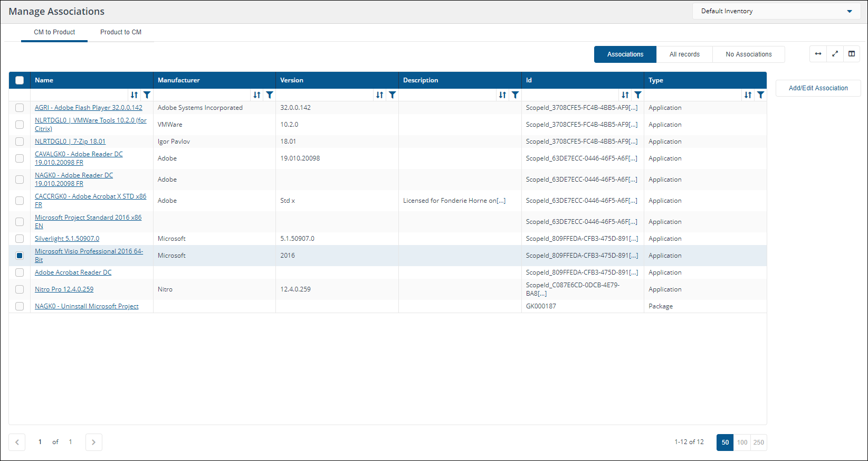Click the expand to full screen icon
The image size is (868, 461).
(x=835, y=54)
